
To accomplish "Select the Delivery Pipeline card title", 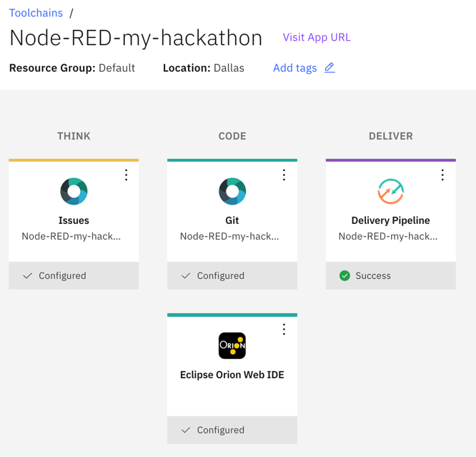I will click(x=390, y=220).
